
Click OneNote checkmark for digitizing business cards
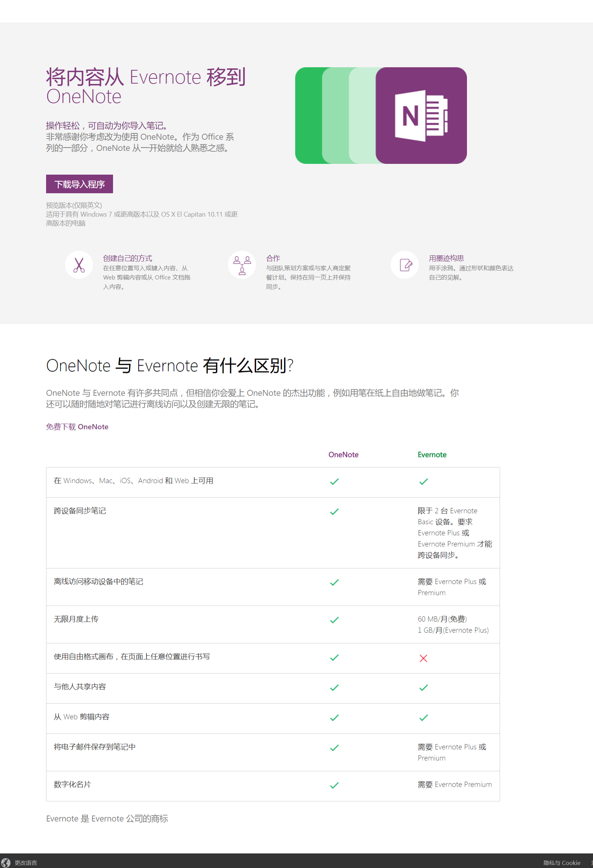point(334,785)
